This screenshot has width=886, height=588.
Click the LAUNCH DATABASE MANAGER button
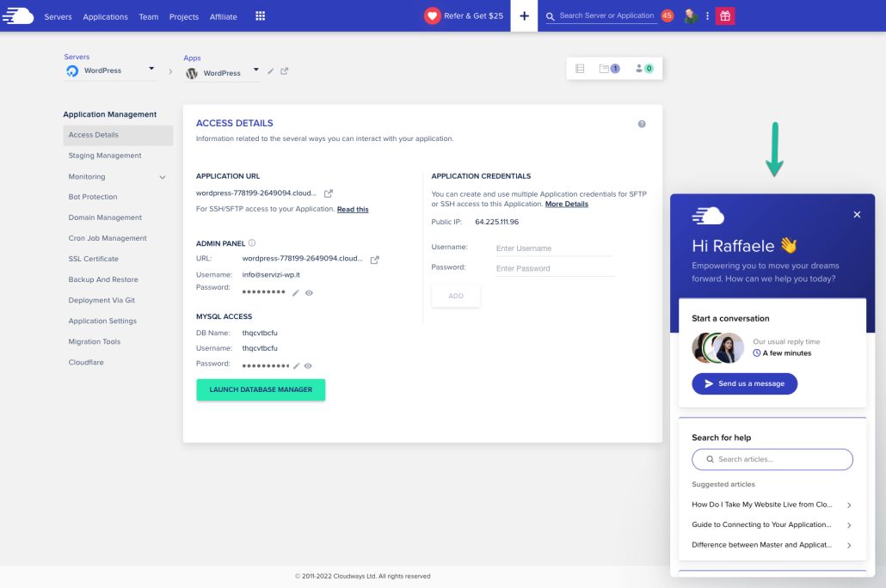coord(261,391)
